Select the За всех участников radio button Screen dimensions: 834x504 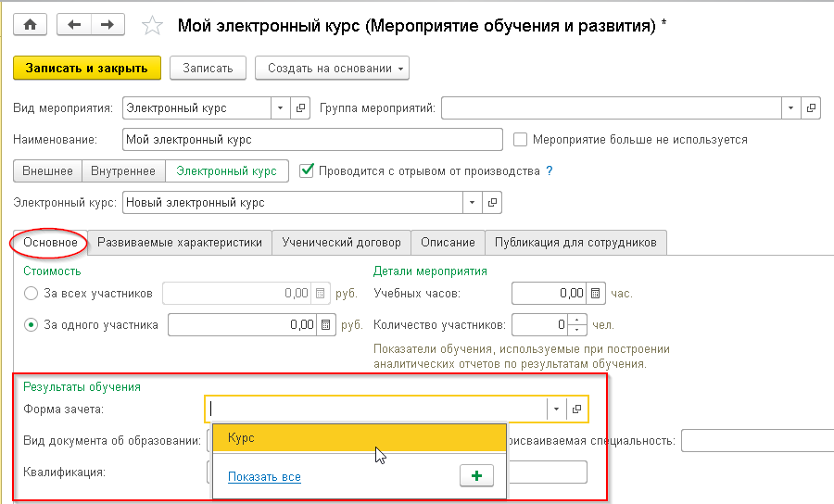[31, 294]
